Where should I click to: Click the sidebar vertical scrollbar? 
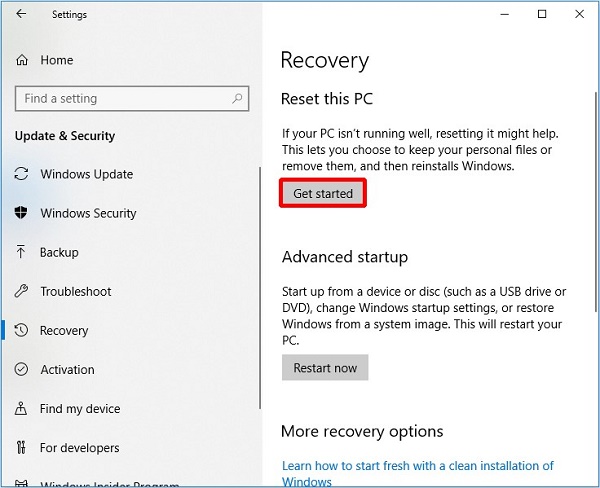tap(260, 280)
